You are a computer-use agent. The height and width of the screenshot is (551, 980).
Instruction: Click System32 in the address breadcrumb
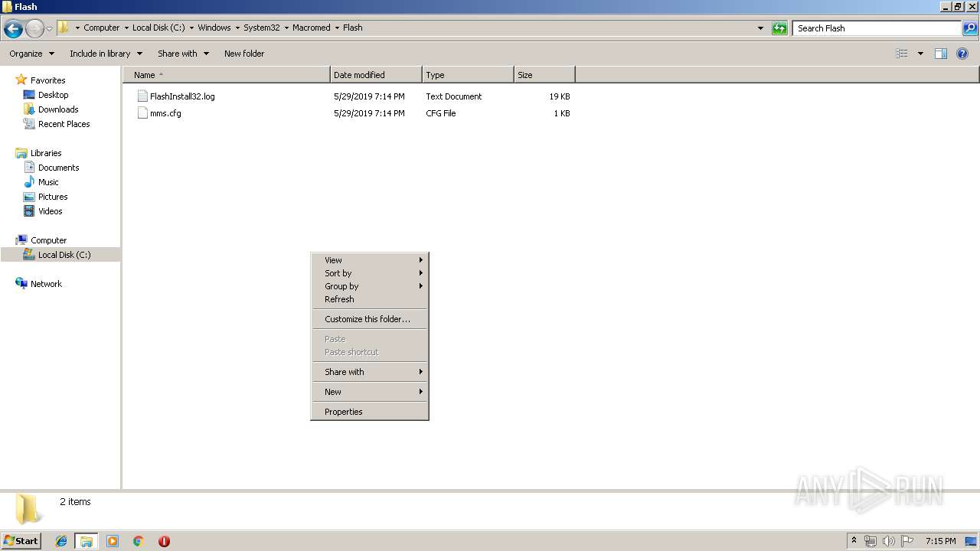pyautogui.click(x=261, y=28)
